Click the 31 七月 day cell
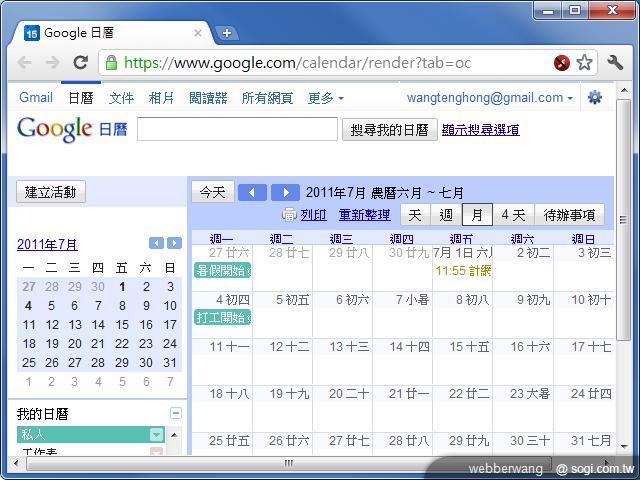Viewport: 640px width, 480px height. [x=584, y=444]
